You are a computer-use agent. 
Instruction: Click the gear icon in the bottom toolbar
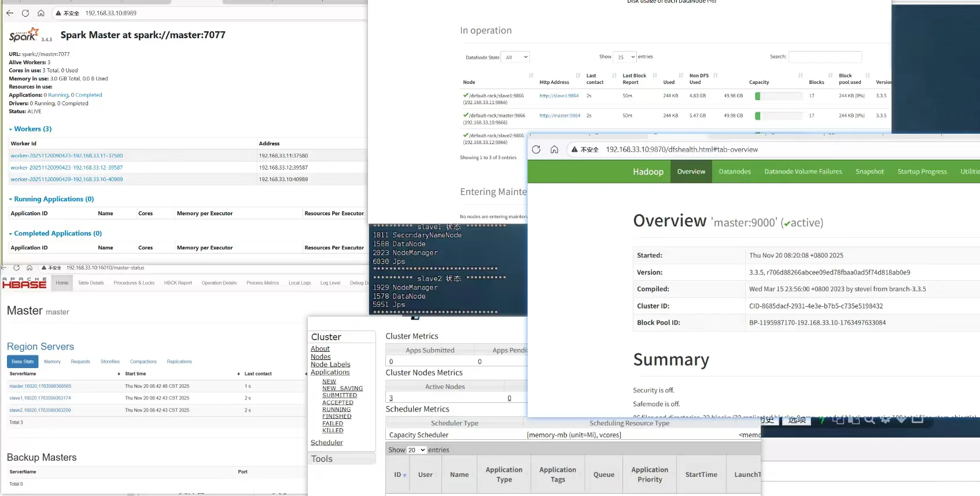point(885,420)
